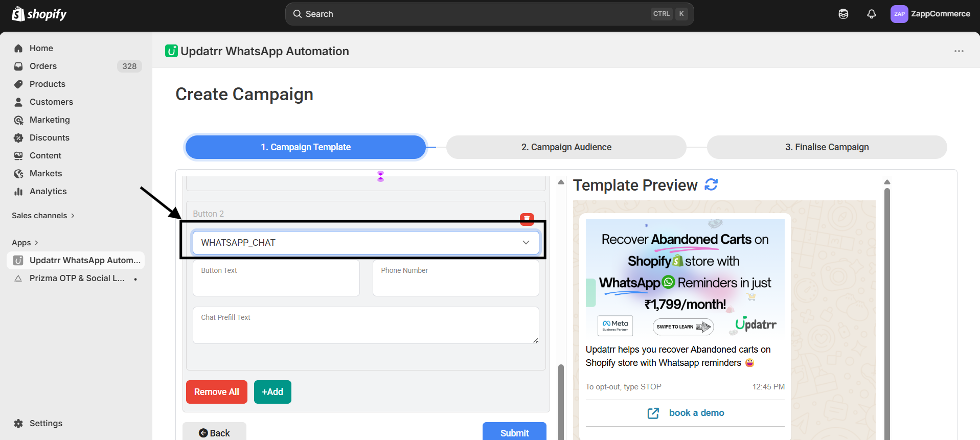Image resolution: width=980 pixels, height=440 pixels.
Task: Click the Phone Number input field
Action: 455,282
